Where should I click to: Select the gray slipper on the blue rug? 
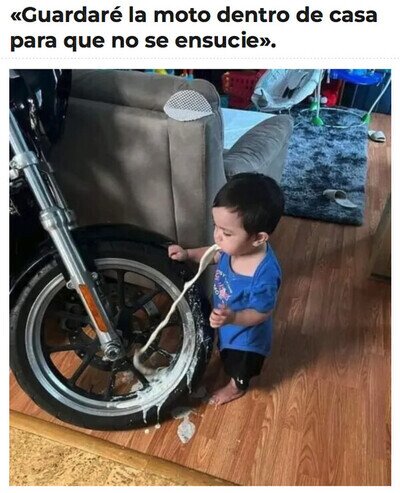[338, 198]
